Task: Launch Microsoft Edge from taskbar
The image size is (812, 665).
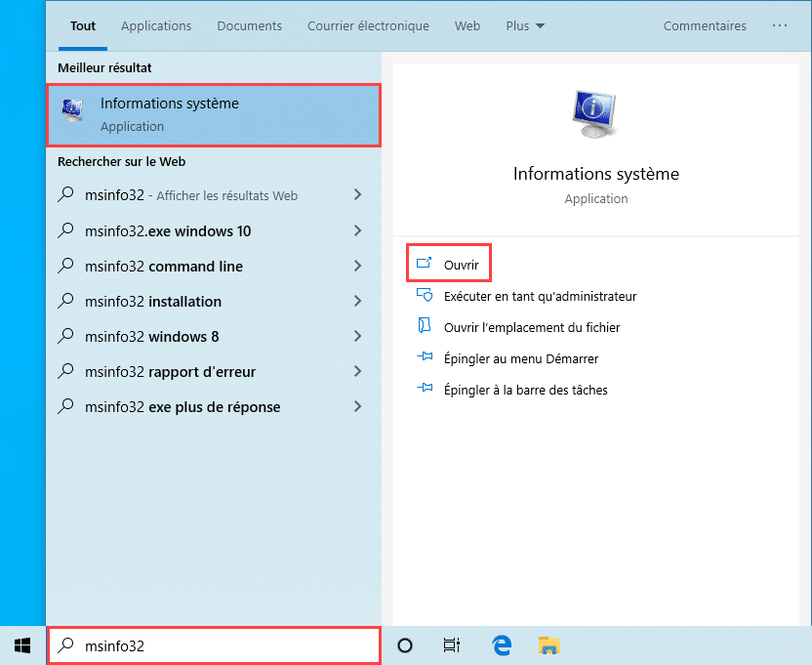Action: (x=502, y=644)
